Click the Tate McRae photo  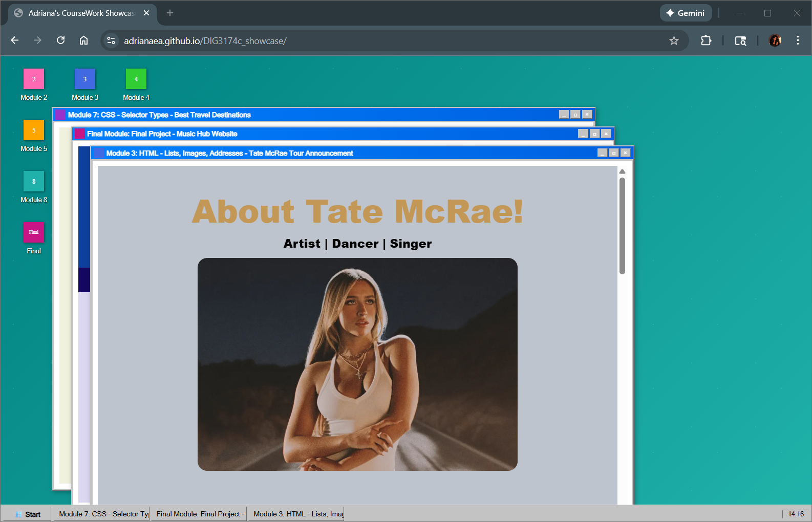357,364
